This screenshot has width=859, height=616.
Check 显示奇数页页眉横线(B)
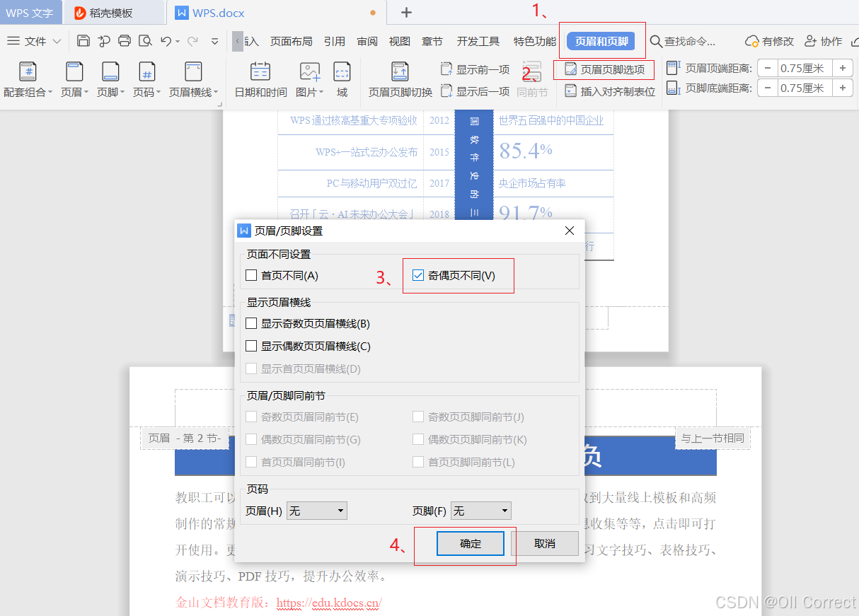point(251,323)
